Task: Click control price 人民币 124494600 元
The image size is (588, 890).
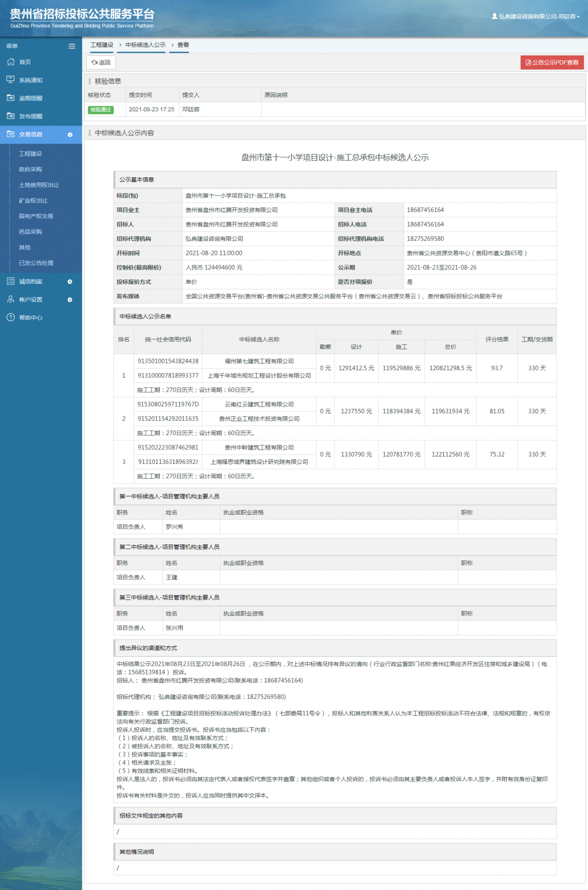Action: click(x=214, y=267)
